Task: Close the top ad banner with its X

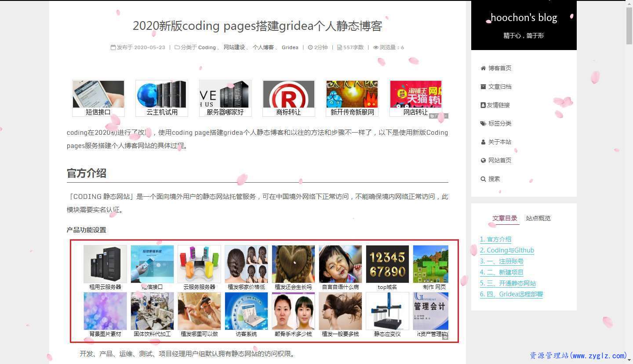Action: pos(445,116)
